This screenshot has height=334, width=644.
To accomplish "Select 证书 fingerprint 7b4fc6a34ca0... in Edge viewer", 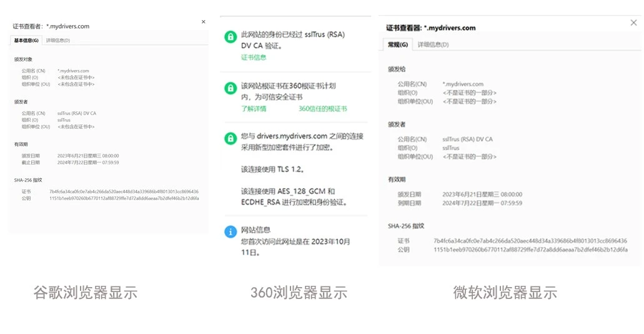I will 530,241.
